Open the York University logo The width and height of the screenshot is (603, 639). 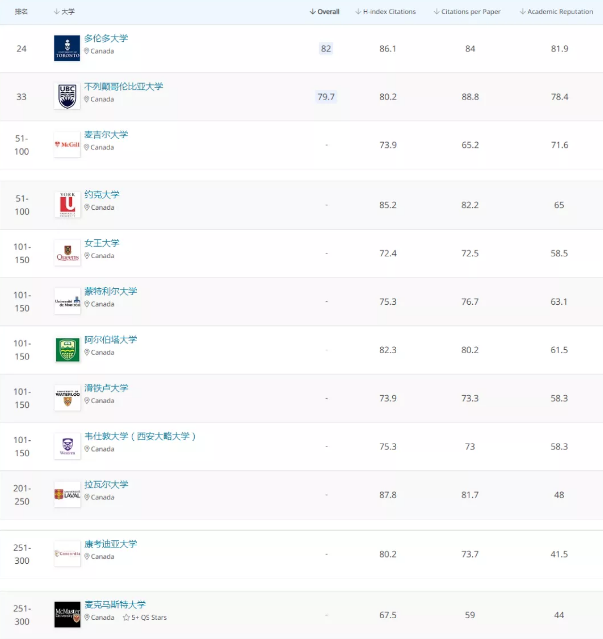(67, 205)
